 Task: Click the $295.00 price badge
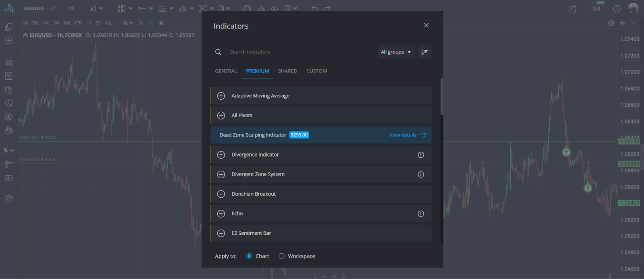[x=299, y=135]
